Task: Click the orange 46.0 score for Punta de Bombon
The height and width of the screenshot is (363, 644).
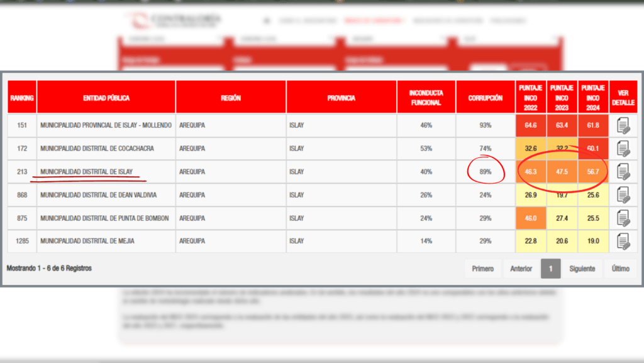Action: 530,218
